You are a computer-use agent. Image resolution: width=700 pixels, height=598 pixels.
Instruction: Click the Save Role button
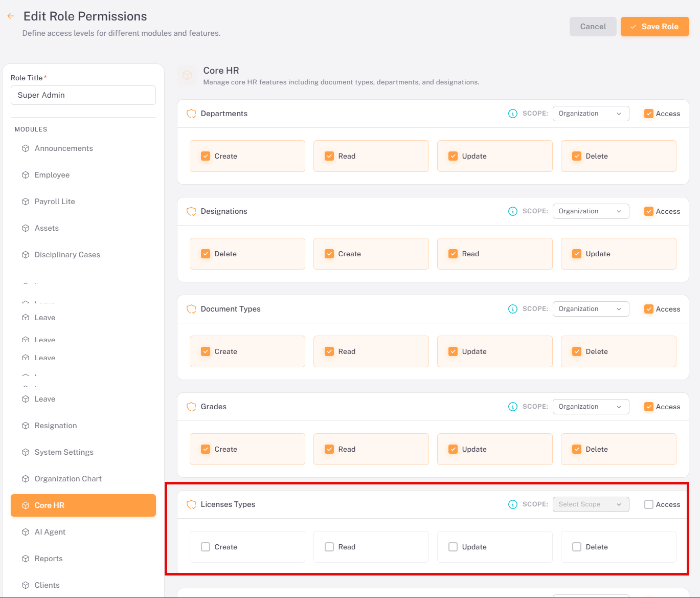coord(655,27)
